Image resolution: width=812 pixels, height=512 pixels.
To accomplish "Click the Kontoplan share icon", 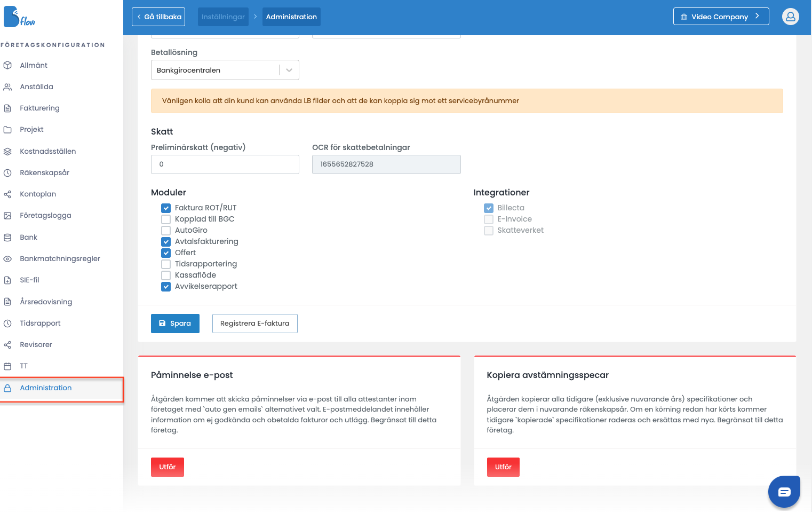I will [x=7, y=194].
